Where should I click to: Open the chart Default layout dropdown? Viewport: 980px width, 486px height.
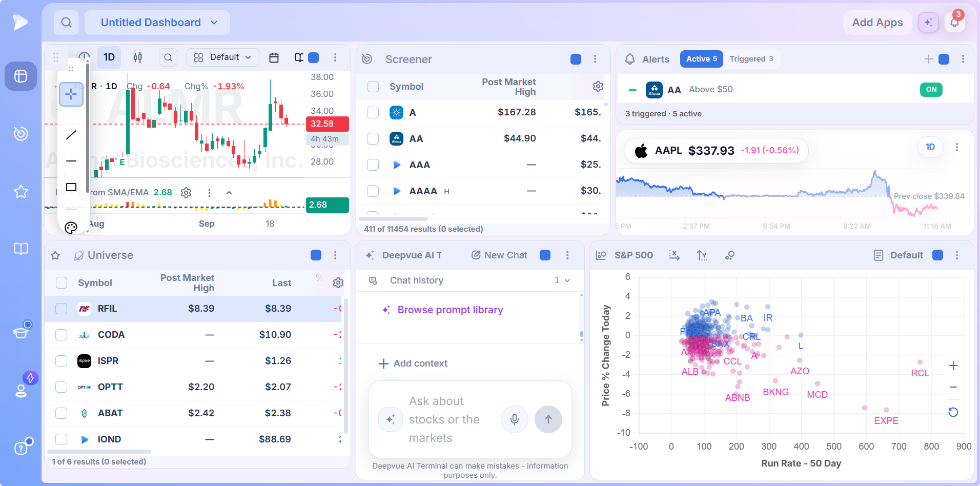(x=223, y=57)
